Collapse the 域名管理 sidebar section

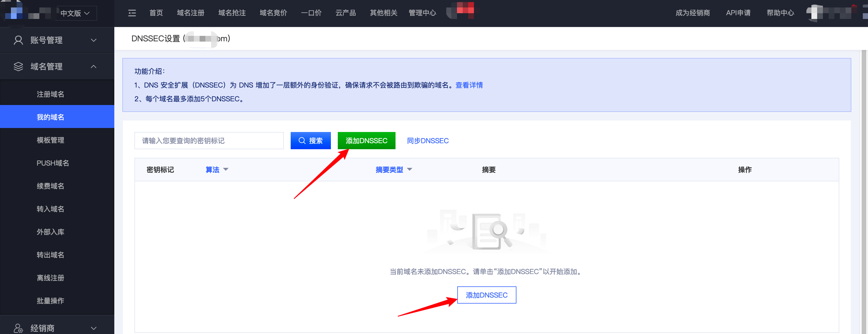pos(57,67)
